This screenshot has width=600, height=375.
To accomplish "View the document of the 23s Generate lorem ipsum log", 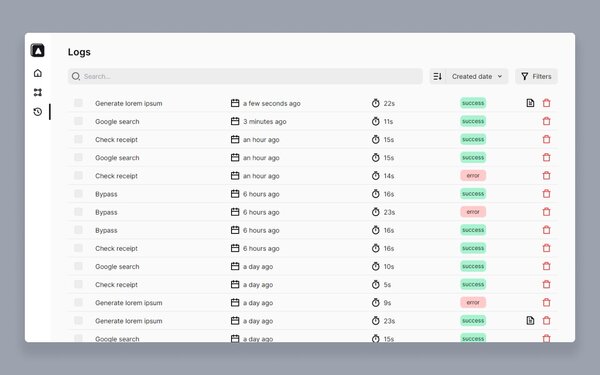I will pos(530,321).
